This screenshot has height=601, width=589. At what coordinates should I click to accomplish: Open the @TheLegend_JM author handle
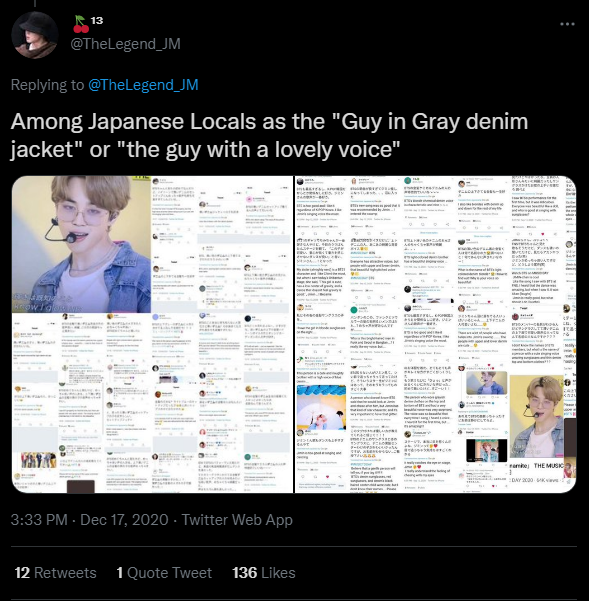pos(125,44)
